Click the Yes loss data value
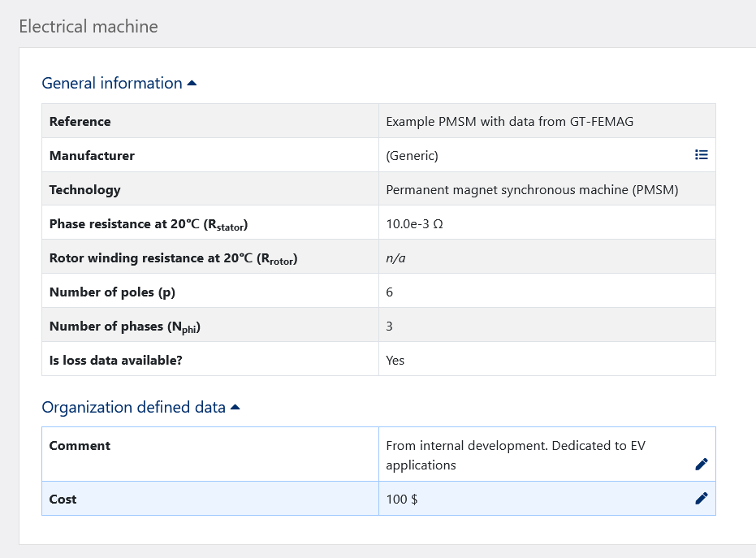The width and height of the screenshot is (756, 558). click(395, 360)
